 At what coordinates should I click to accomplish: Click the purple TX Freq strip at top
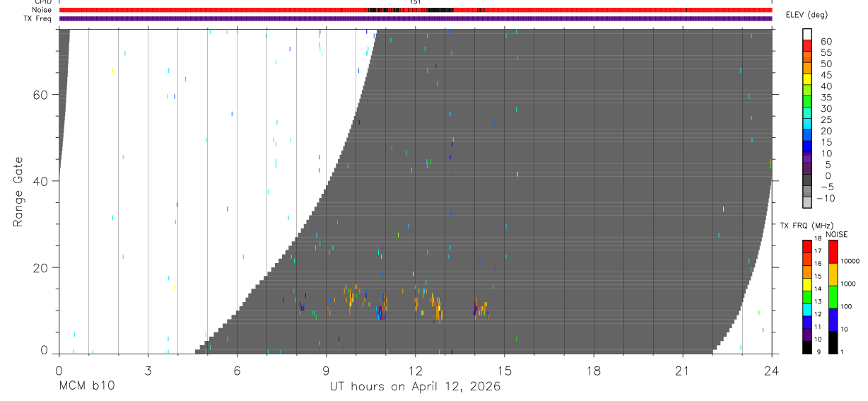pyautogui.click(x=415, y=18)
